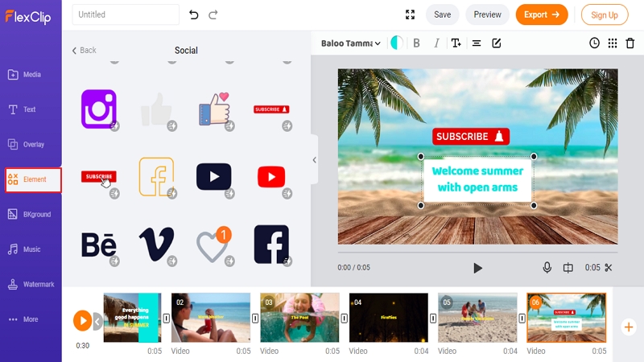This screenshot has height=362, width=644.
Task: Open the More sidebar menu
Action: 23,319
